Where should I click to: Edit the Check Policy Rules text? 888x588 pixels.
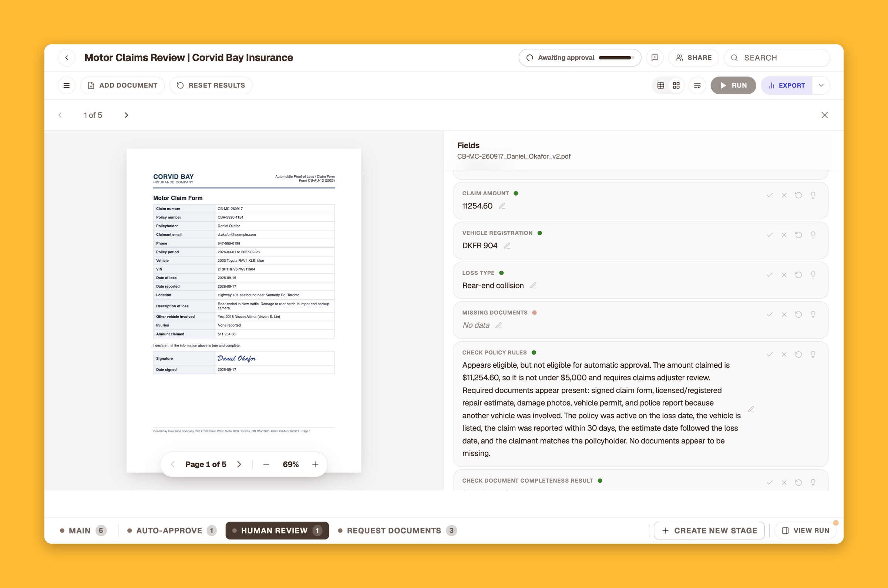751,409
